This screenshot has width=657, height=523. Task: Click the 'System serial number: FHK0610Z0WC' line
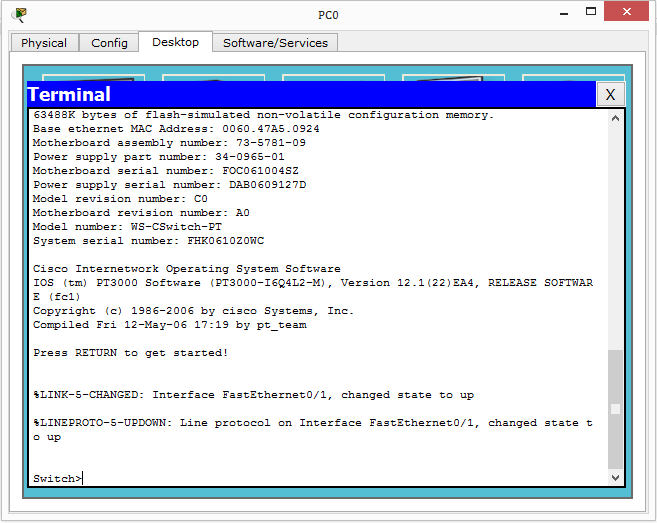tap(148, 241)
